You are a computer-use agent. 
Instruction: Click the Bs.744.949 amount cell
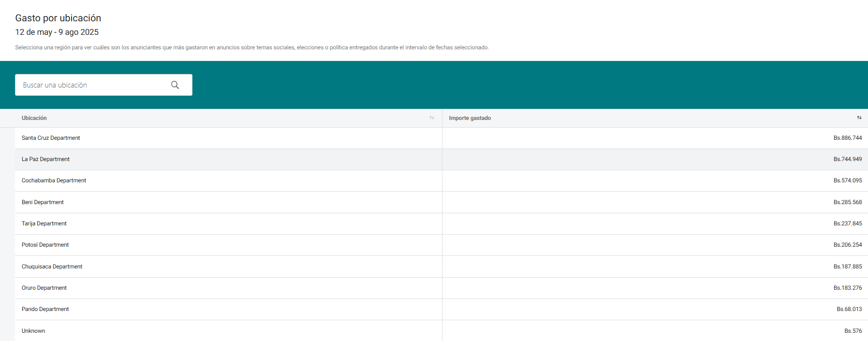847,159
